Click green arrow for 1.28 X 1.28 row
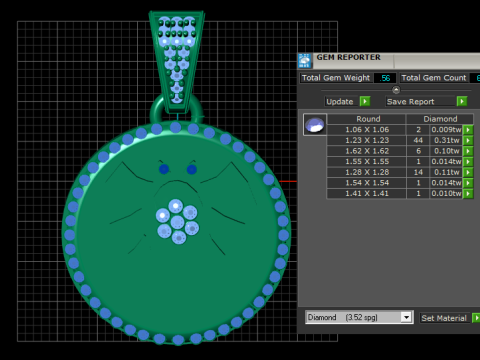This screenshot has height=360, width=480. [x=468, y=172]
